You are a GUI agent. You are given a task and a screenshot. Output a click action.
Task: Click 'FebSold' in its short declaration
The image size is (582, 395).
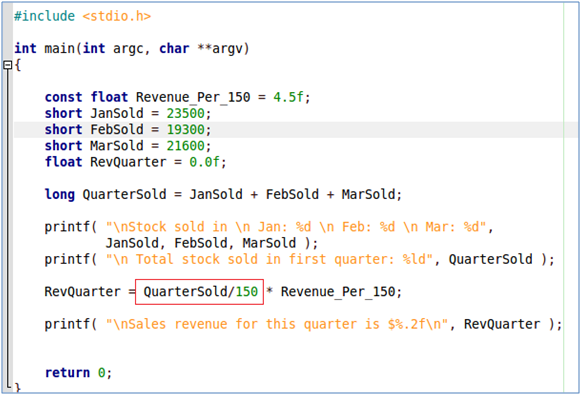(117, 130)
